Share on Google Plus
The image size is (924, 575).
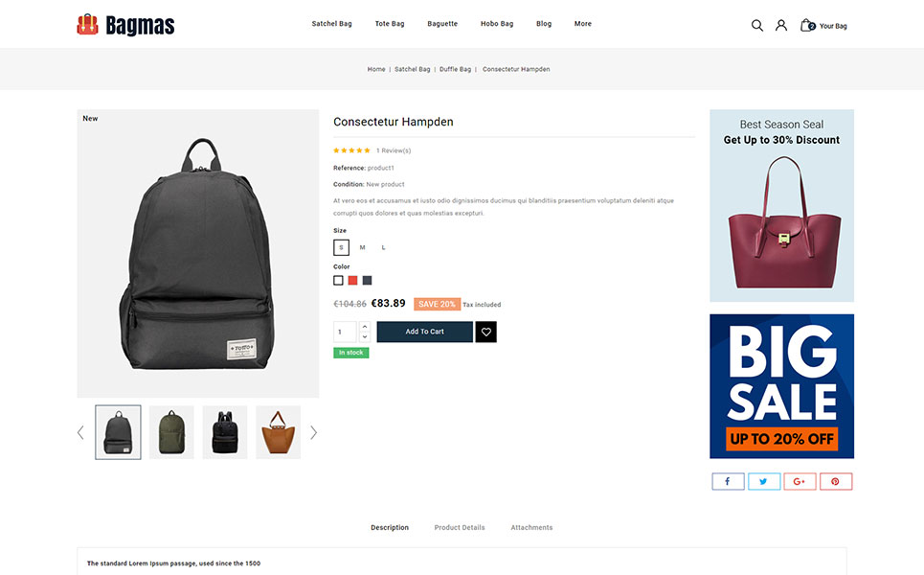(x=800, y=481)
